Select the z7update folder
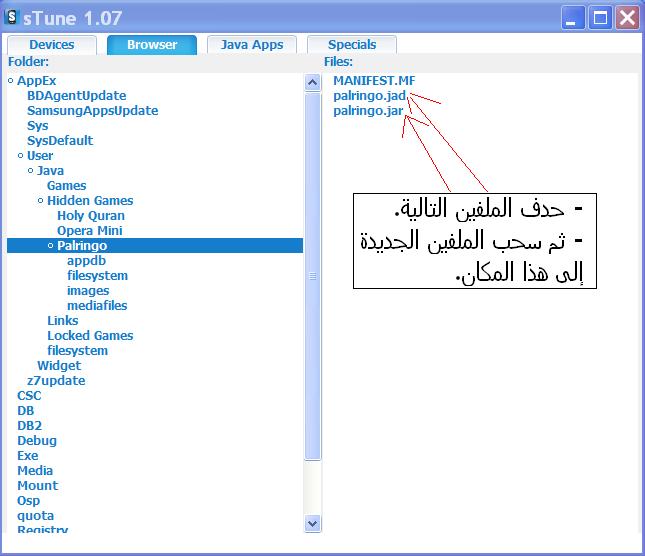This screenshot has width=645, height=556. [x=56, y=381]
